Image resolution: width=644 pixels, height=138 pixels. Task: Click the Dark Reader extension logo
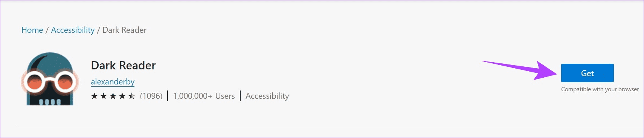click(x=50, y=79)
